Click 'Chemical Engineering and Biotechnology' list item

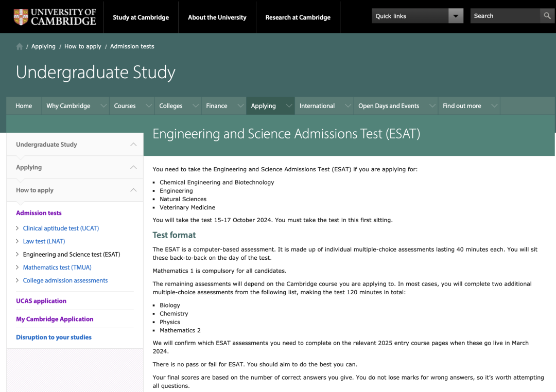217,182
